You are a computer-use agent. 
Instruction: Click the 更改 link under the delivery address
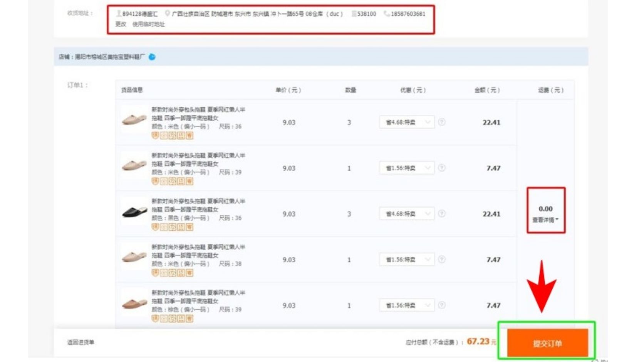pyautogui.click(x=121, y=24)
